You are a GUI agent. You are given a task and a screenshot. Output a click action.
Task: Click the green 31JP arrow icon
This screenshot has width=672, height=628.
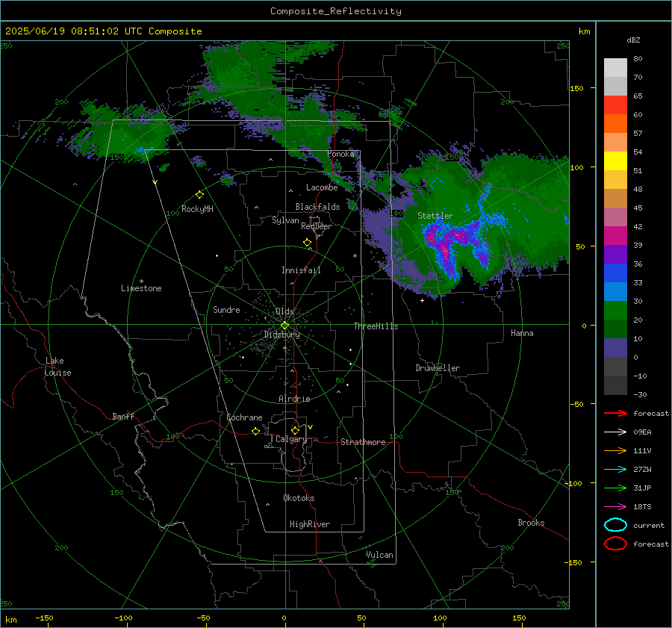pos(615,488)
